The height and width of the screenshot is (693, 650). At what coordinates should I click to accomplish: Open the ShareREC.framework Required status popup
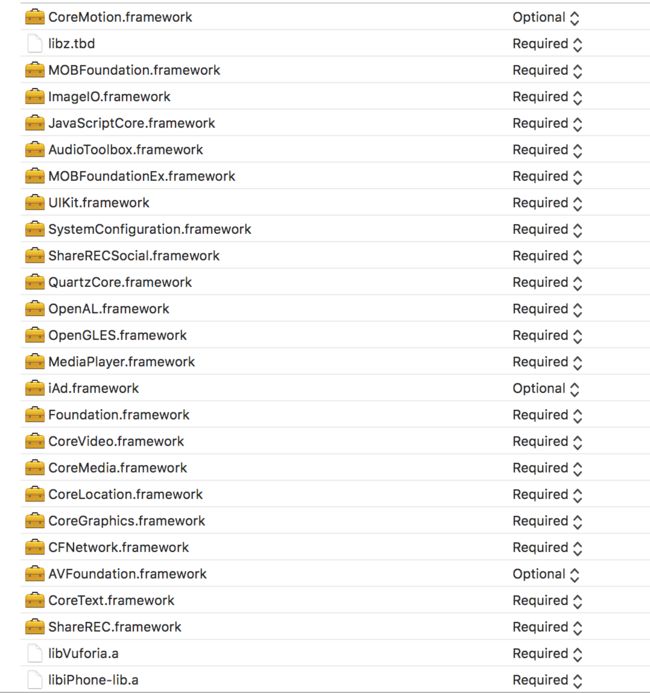[x=547, y=628]
